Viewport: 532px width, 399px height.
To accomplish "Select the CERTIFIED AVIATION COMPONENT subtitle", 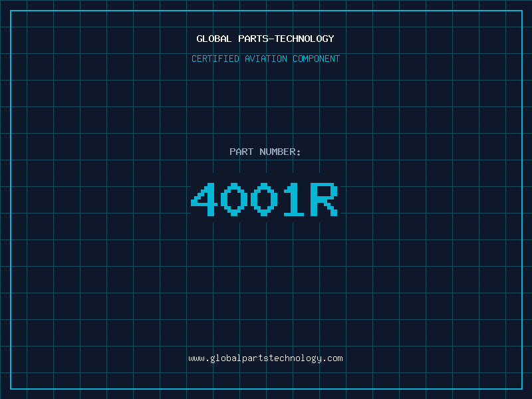I will click(x=265, y=59).
